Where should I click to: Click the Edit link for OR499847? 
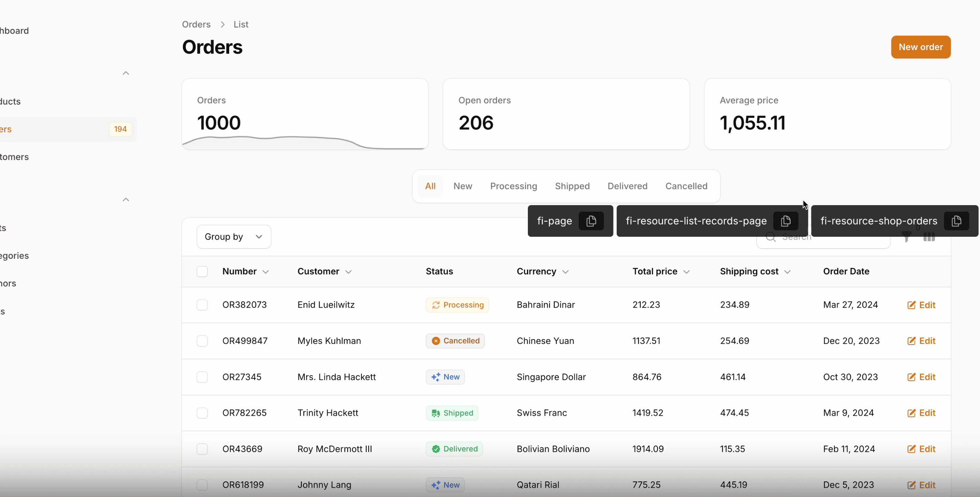coord(922,341)
